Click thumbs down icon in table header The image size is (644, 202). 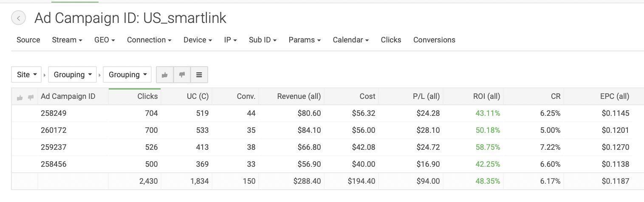31,97
